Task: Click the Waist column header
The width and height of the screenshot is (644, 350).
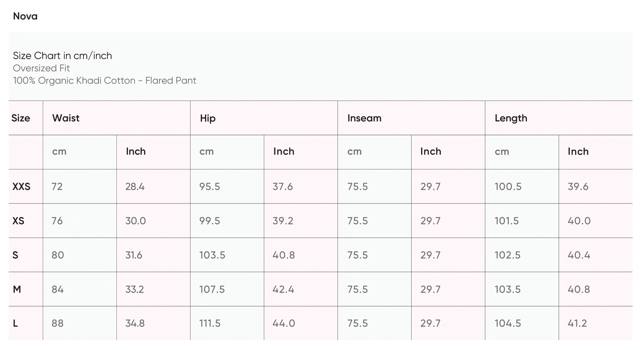Action: click(x=66, y=118)
